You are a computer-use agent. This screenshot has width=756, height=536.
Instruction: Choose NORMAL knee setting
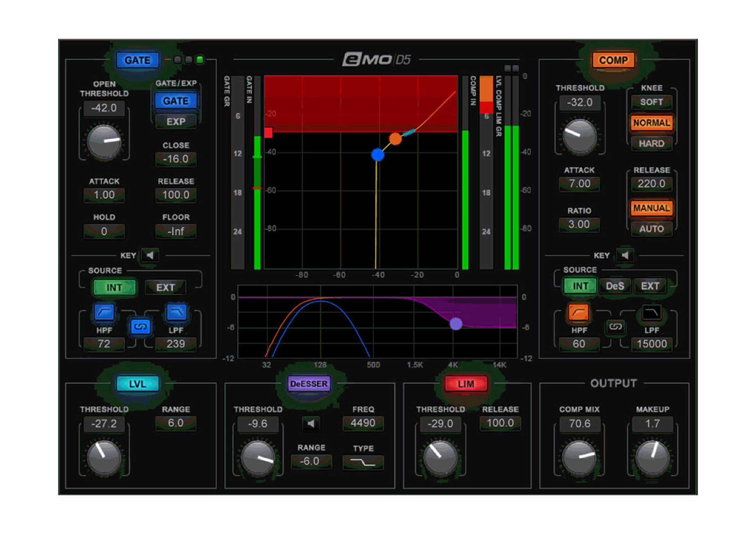click(651, 123)
